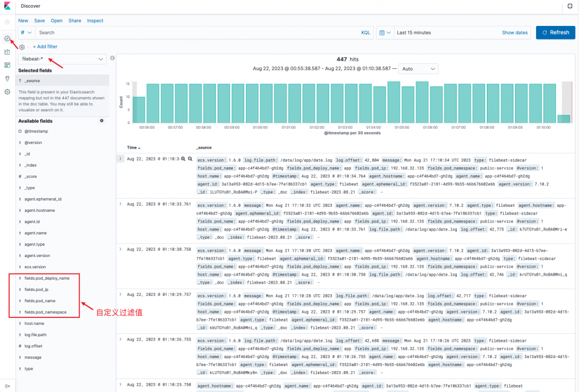Open Recently viewed clock icon in sidebar

[x=7, y=22]
